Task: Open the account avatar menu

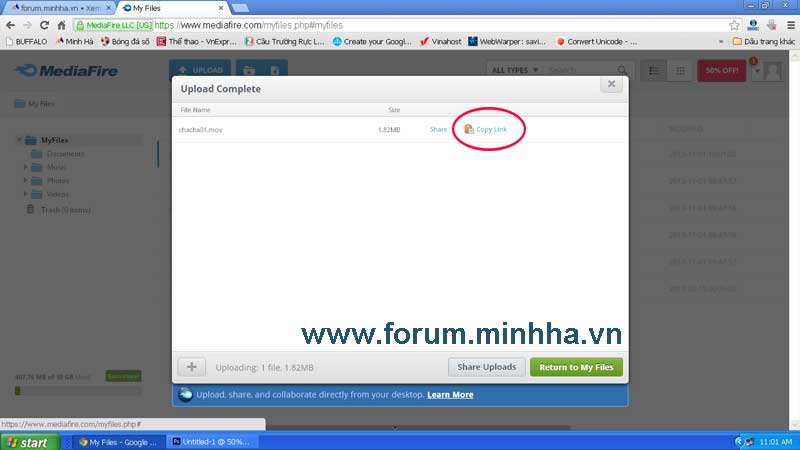Action: 772,71
